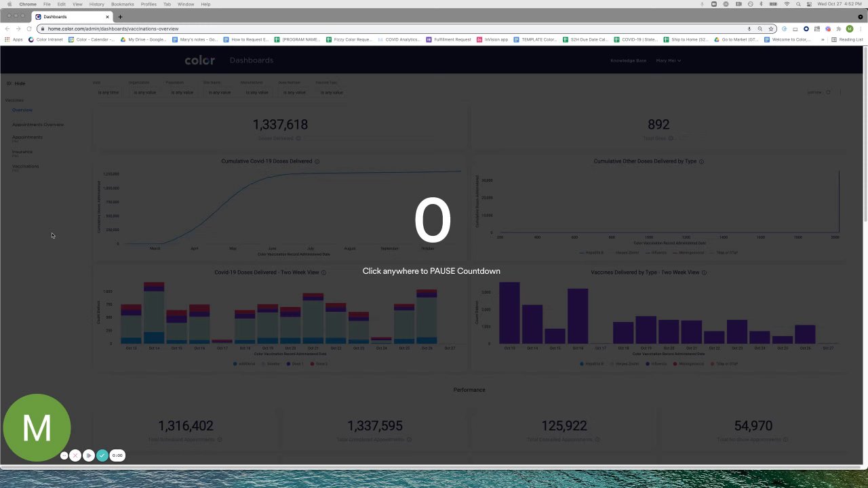Click the green M avatar bubble
The height and width of the screenshot is (488, 868).
pyautogui.click(x=37, y=428)
